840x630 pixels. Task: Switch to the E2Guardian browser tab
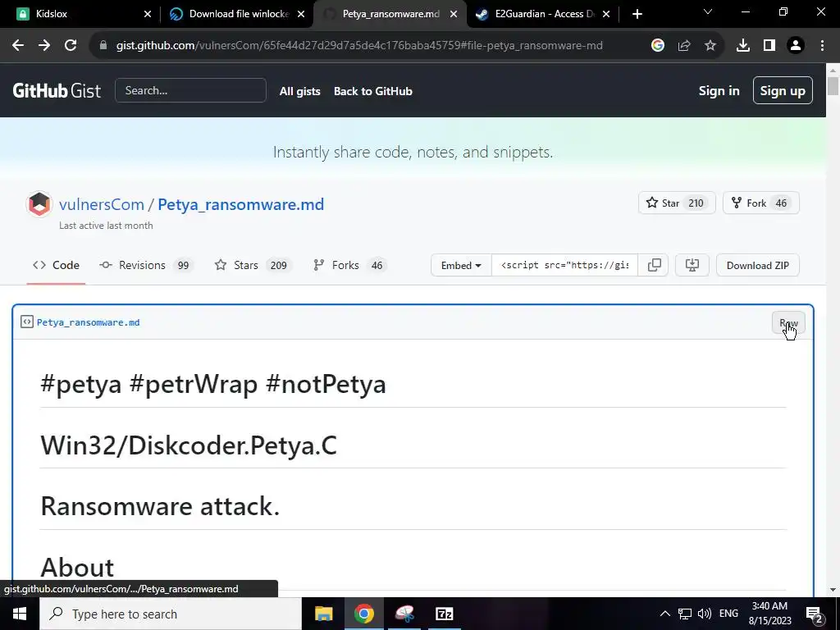[x=541, y=14]
